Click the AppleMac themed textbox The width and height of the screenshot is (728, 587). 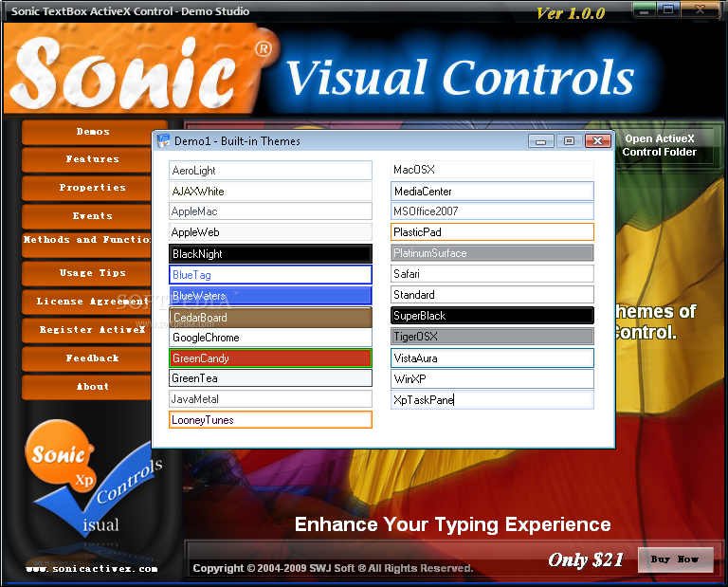pos(270,211)
